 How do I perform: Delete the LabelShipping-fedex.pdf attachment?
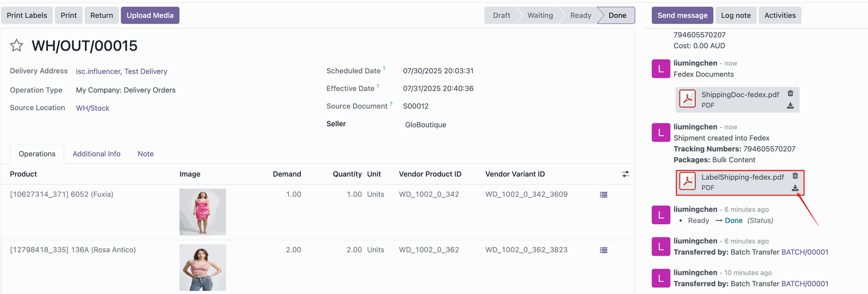(795, 175)
